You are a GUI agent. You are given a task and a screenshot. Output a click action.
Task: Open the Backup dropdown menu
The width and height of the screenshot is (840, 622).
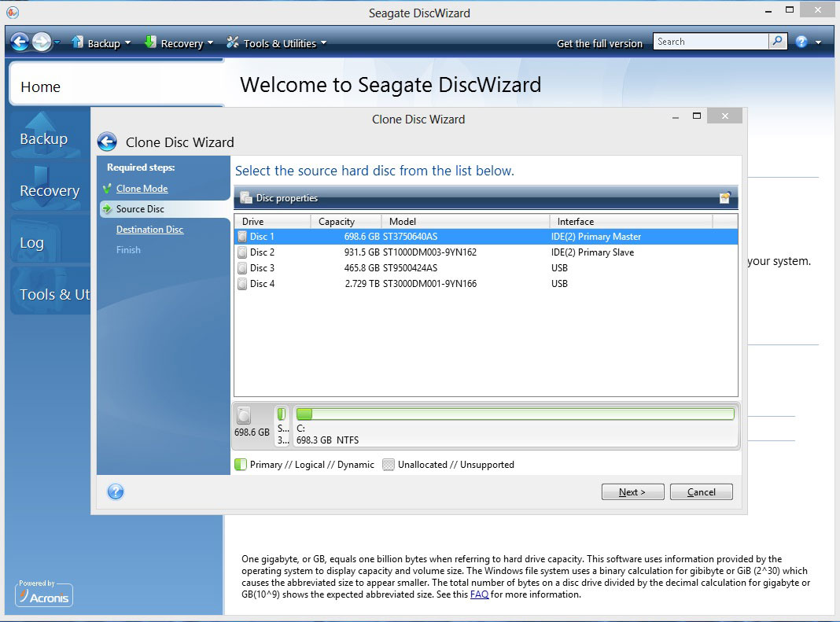(x=101, y=43)
